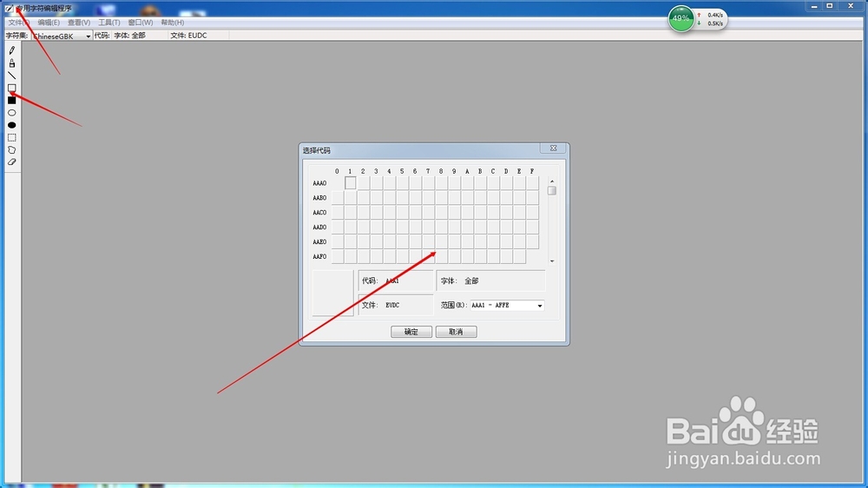This screenshot has height=488, width=868.
Task: Select the Filled Ellipse tool
Action: (11, 125)
